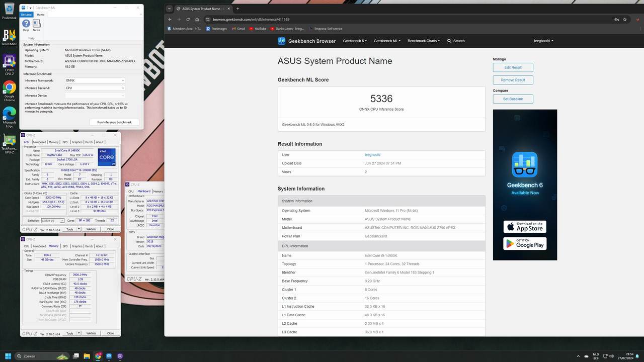Open the Geekbench 6 advertisement icon
The height and width of the screenshot is (362, 644).
tap(525, 165)
